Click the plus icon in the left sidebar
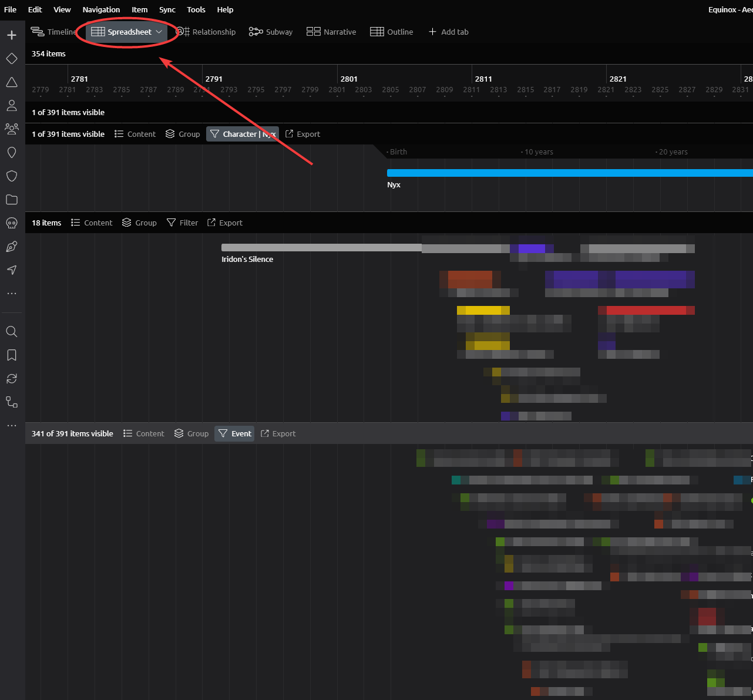 tap(12, 35)
